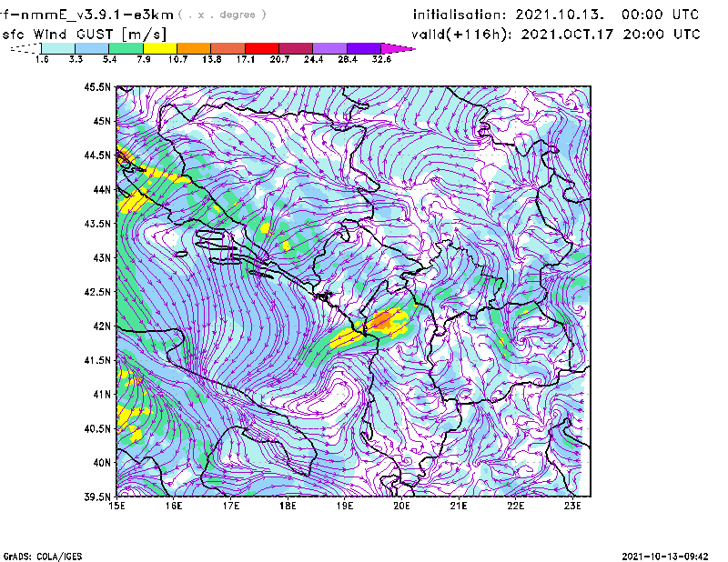Click the 44N latitude label
This screenshot has height=562, width=728.
click(102, 189)
